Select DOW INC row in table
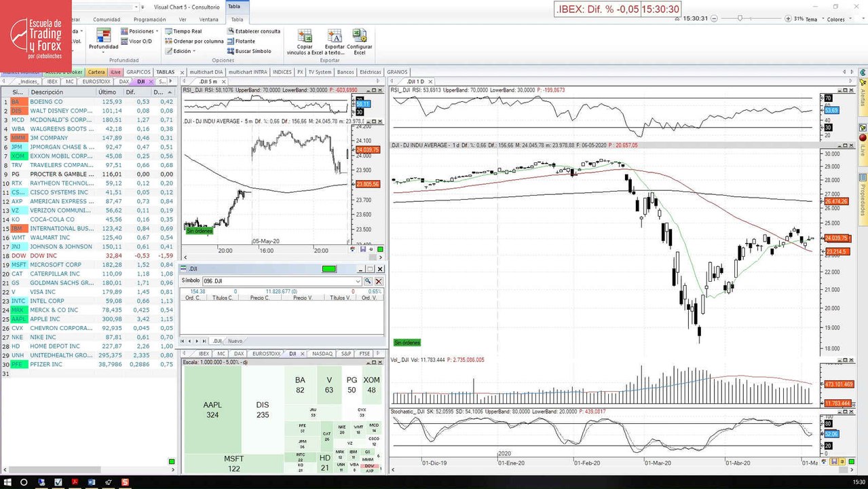Viewport: 868px width, 489px height. click(88, 255)
